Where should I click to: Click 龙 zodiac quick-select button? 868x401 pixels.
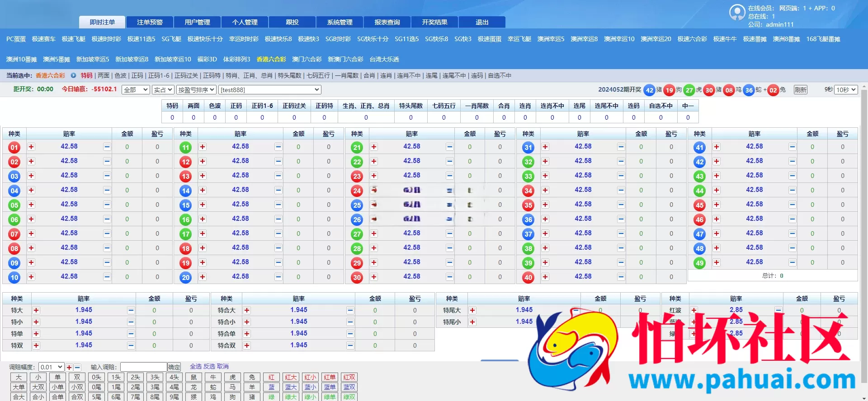click(193, 387)
